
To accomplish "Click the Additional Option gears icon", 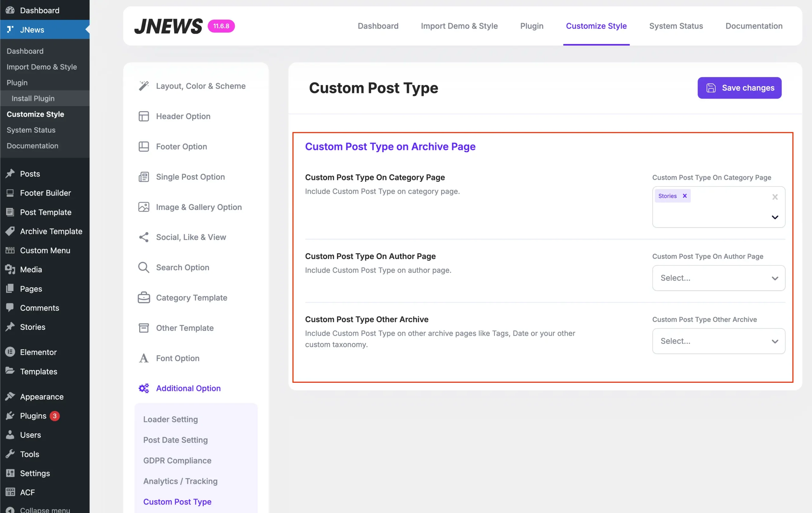I will tap(144, 388).
